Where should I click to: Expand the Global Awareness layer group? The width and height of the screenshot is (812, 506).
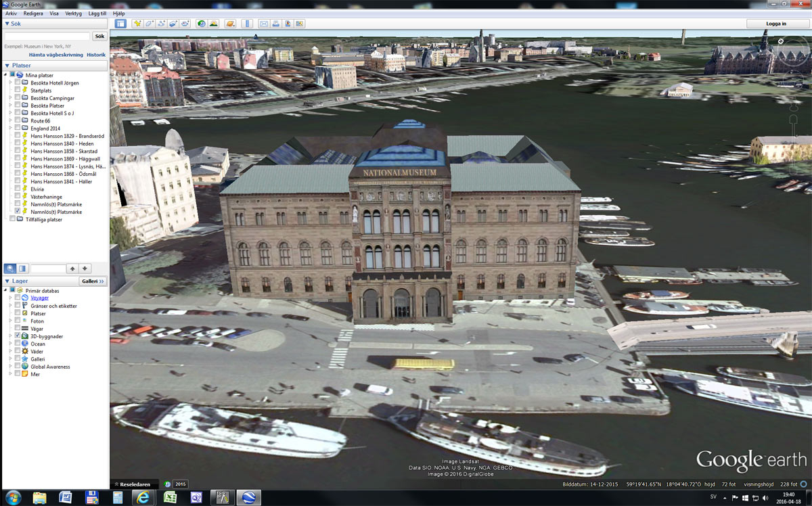click(x=10, y=367)
